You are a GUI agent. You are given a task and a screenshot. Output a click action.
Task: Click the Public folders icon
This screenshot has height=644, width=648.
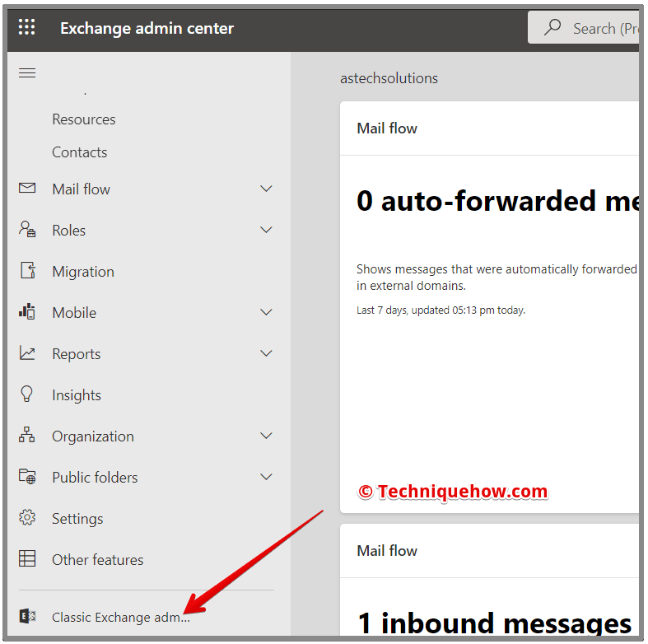pos(27,476)
